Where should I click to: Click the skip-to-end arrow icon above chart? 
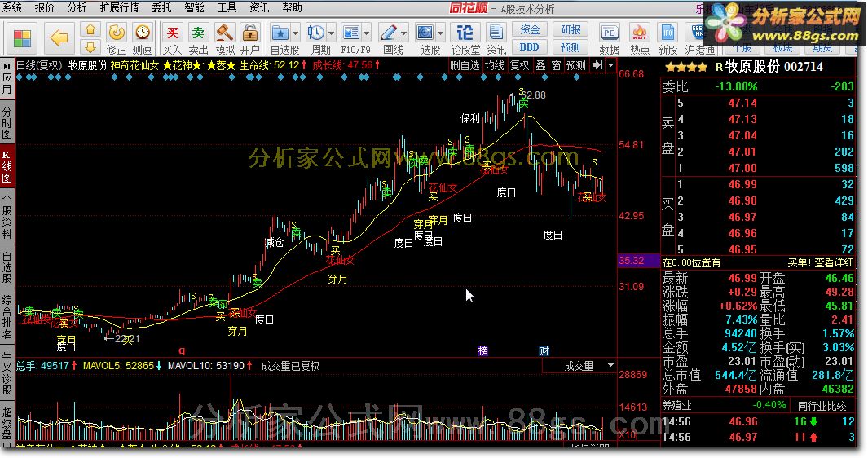[x=597, y=65]
